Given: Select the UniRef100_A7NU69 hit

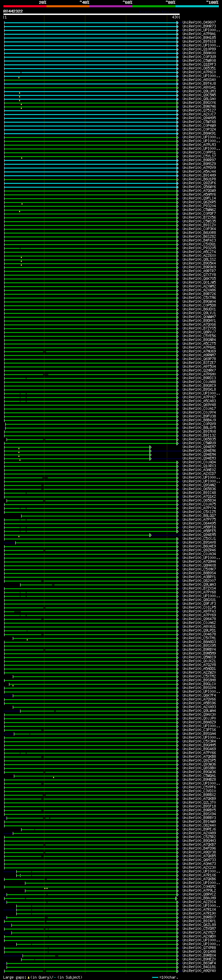Looking at the screenshot, I should point(199,351).
